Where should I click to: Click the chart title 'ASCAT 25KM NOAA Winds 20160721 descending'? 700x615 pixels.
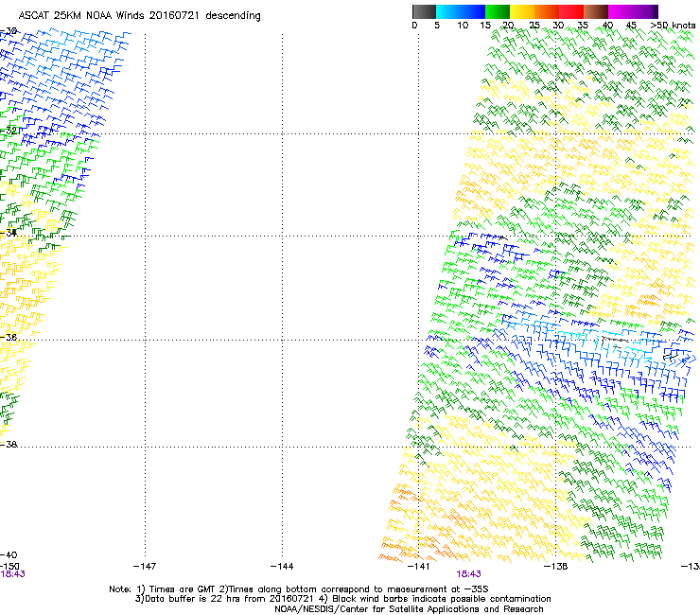click(139, 16)
